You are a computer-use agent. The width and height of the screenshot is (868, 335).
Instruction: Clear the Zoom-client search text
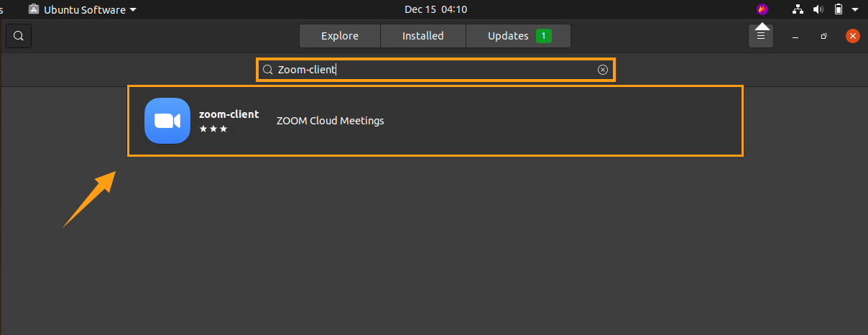[603, 70]
